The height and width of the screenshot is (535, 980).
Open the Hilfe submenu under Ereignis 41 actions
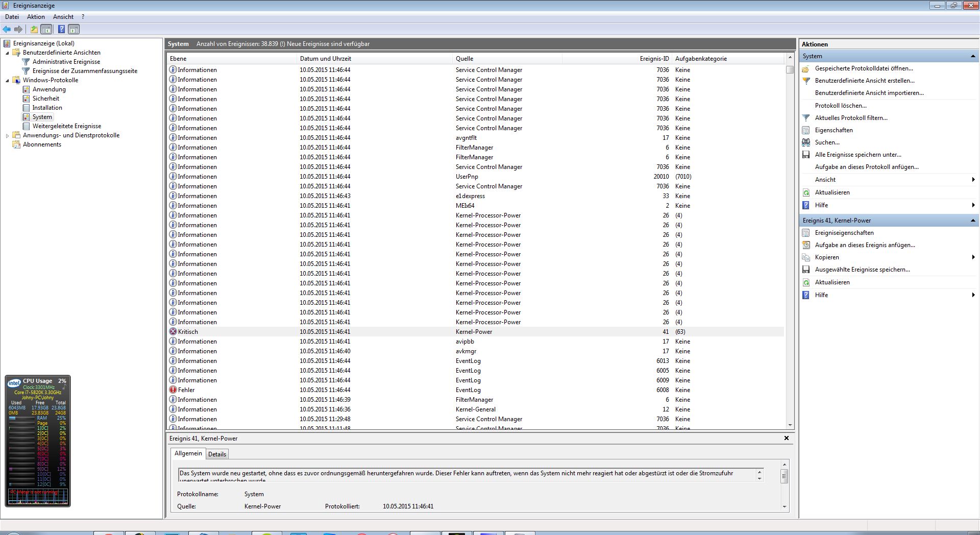click(888, 295)
